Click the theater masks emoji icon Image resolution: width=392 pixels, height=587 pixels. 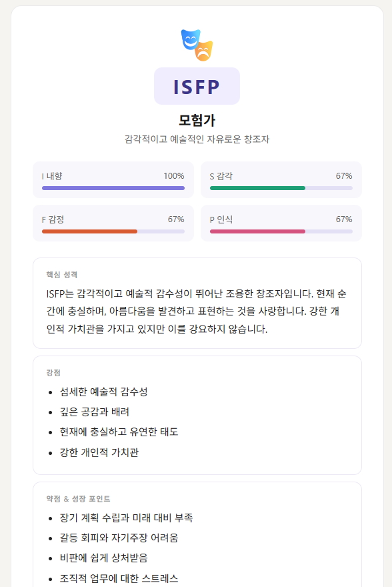[197, 45]
